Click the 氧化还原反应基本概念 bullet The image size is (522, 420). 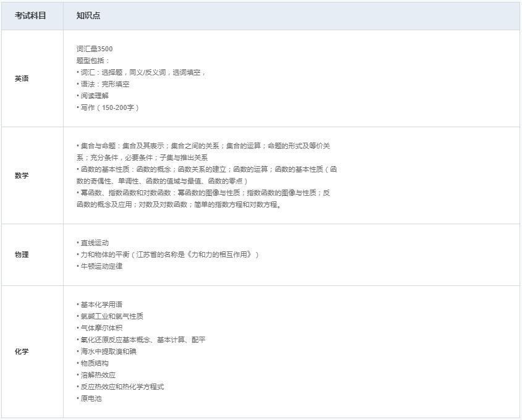[141, 340]
